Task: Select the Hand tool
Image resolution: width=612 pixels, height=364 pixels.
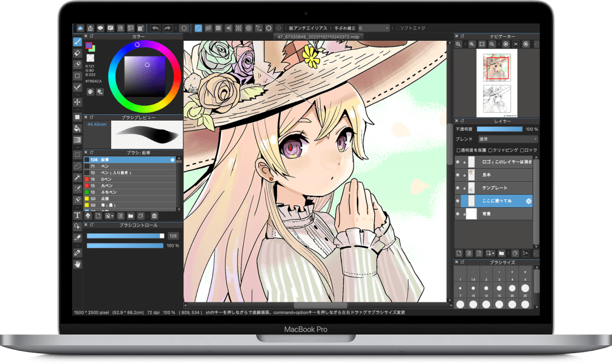Action: click(78, 263)
